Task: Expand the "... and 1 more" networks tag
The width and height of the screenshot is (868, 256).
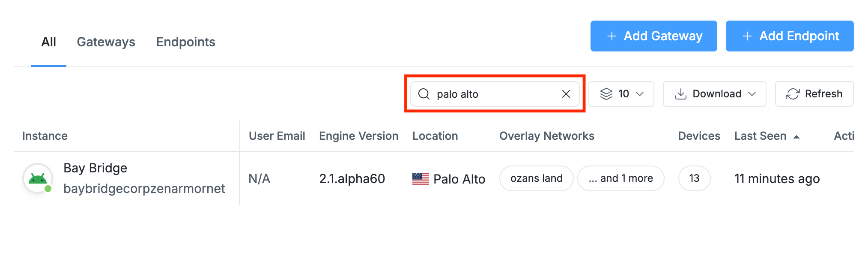Action: point(620,178)
